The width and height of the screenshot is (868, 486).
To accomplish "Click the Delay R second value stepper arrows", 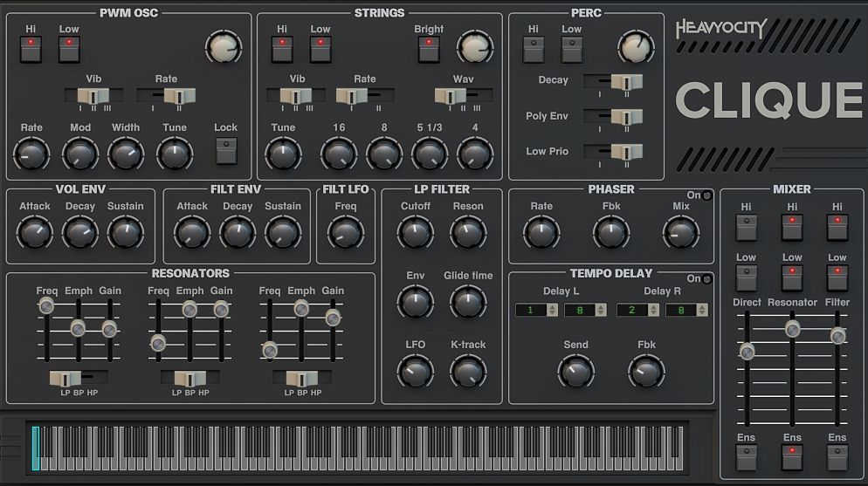I will 702,310.
